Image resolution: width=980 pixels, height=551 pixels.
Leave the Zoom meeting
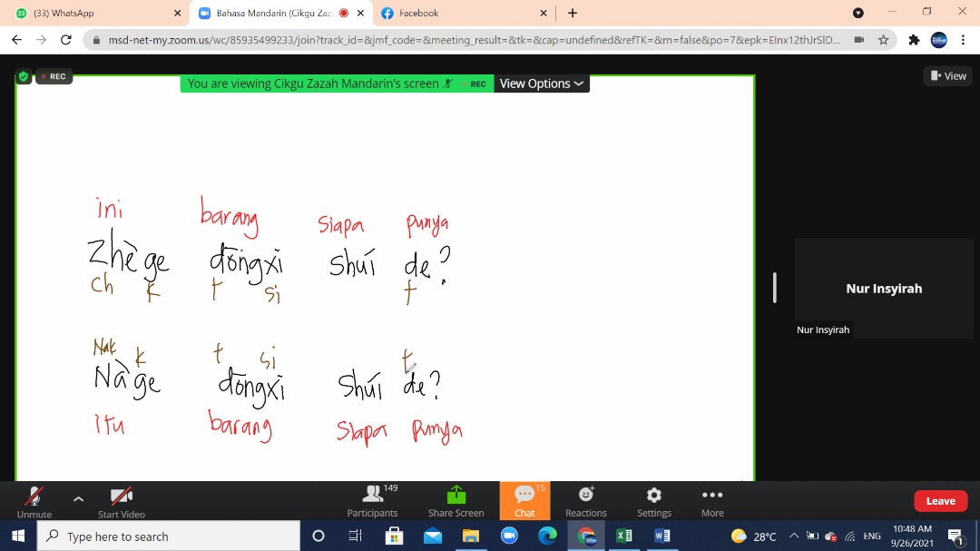pyautogui.click(x=940, y=501)
